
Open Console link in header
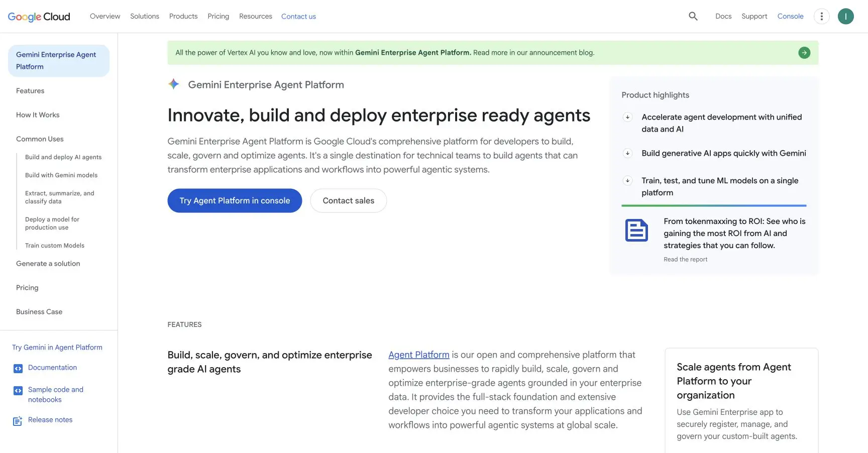click(x=791, y=16)
